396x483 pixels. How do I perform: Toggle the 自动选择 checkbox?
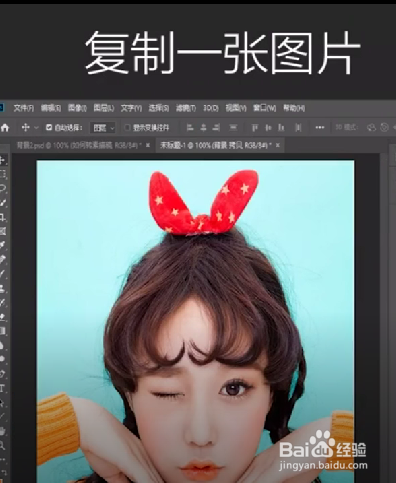click(49, 127)
